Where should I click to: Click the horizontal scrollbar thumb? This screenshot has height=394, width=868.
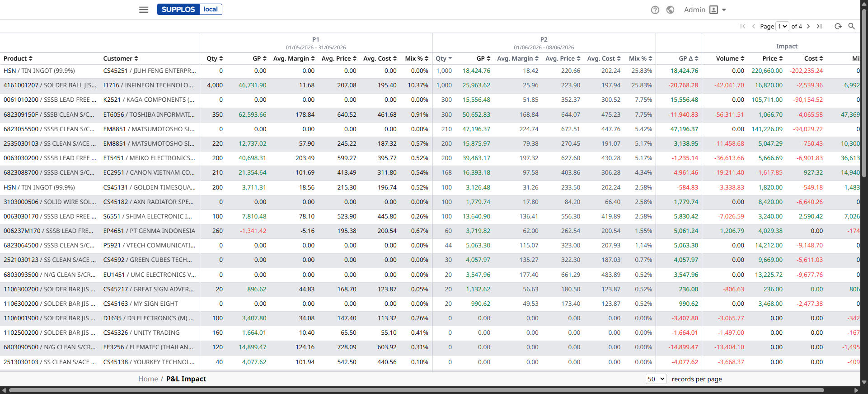(x=416, y=390)
